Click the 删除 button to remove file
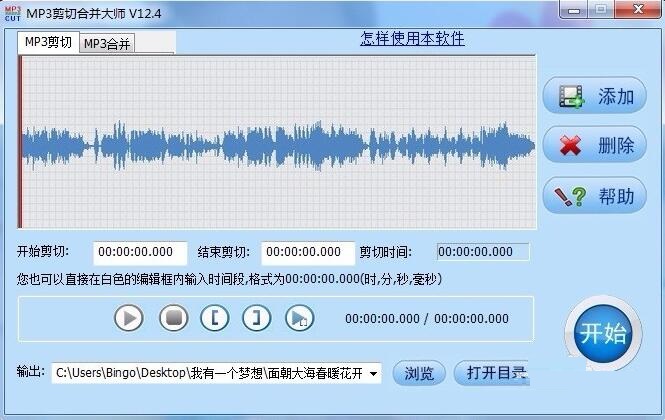Image resolution: width=665 pixels, height=420 pixels. click(x=595, y=145)
